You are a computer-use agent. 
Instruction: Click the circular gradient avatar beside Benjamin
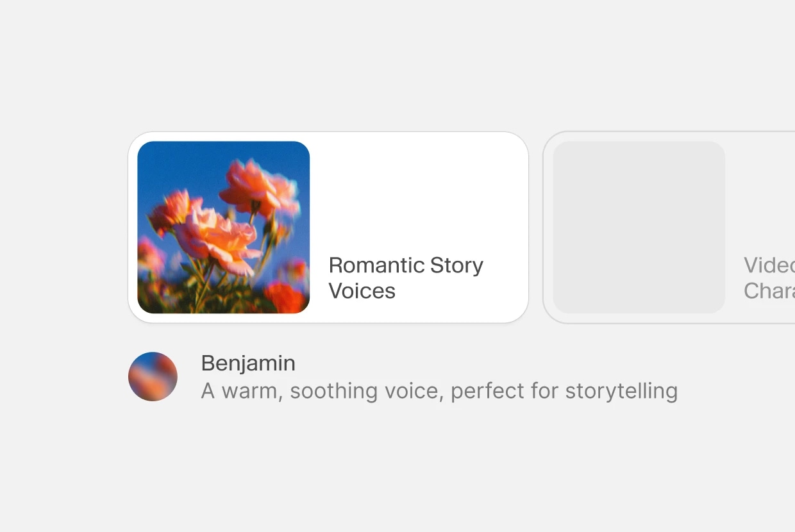153,376
